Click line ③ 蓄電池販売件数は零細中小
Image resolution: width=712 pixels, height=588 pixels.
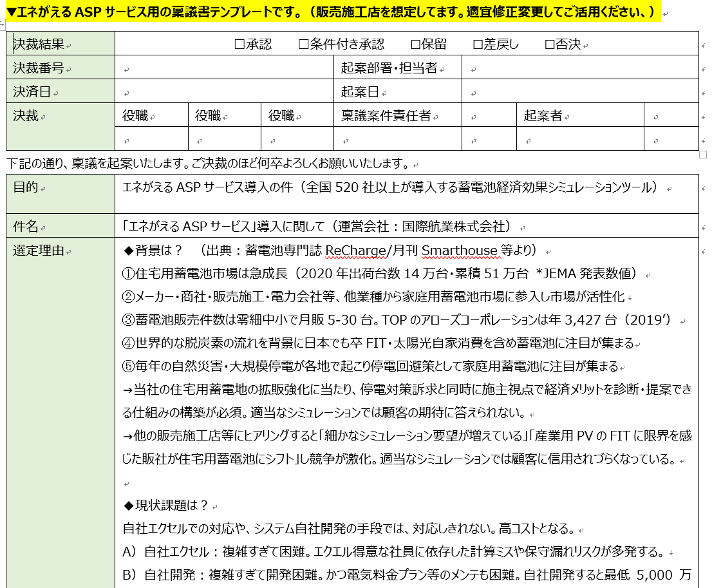click(400, 319)
